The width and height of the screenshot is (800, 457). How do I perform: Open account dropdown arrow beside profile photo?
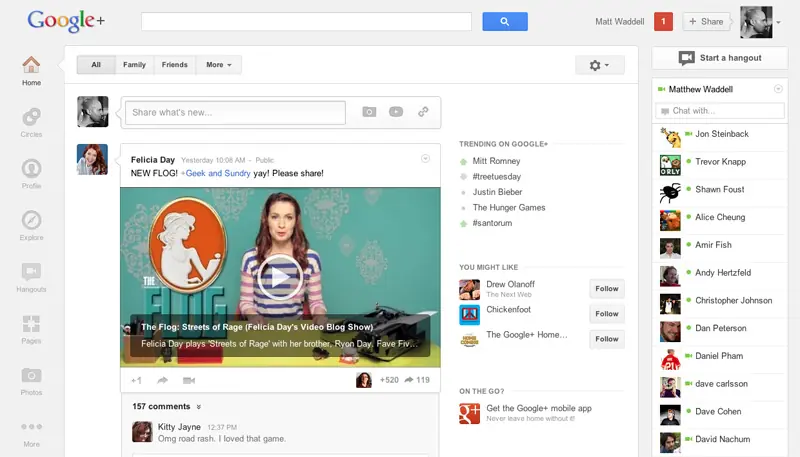coord(779,22)
